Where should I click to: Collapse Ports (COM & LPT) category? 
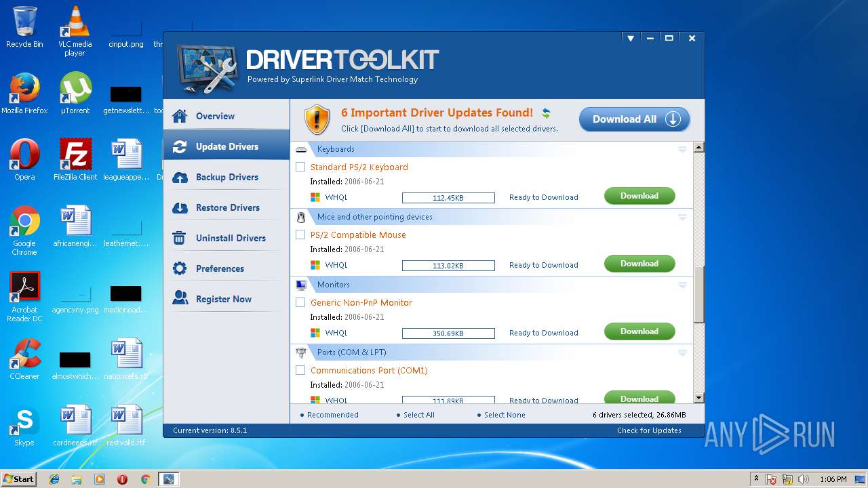[682, 352]
